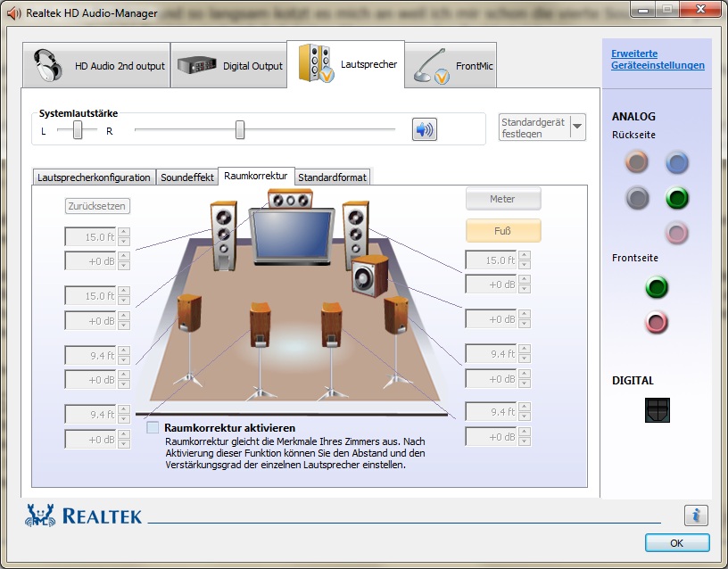Click the subwoofer in the room
Screen dimensions: 728x569
pyautogui.click(x=370, y=276)
